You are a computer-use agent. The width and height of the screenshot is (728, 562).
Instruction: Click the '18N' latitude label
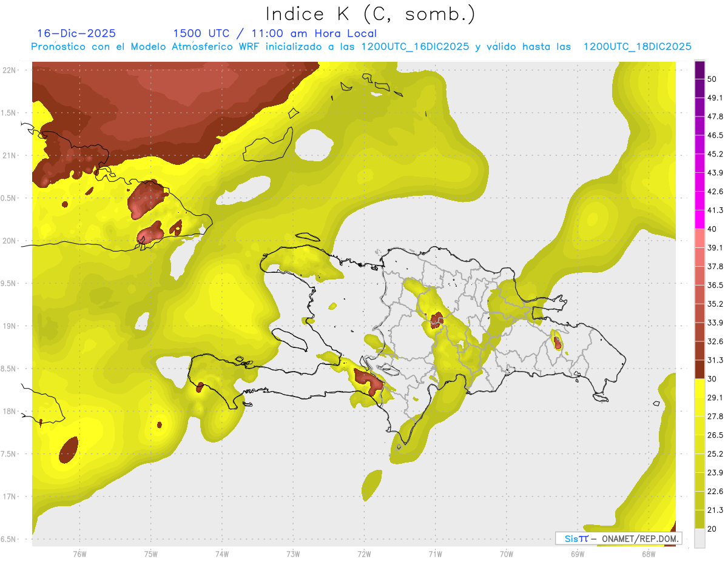(10, 412)
